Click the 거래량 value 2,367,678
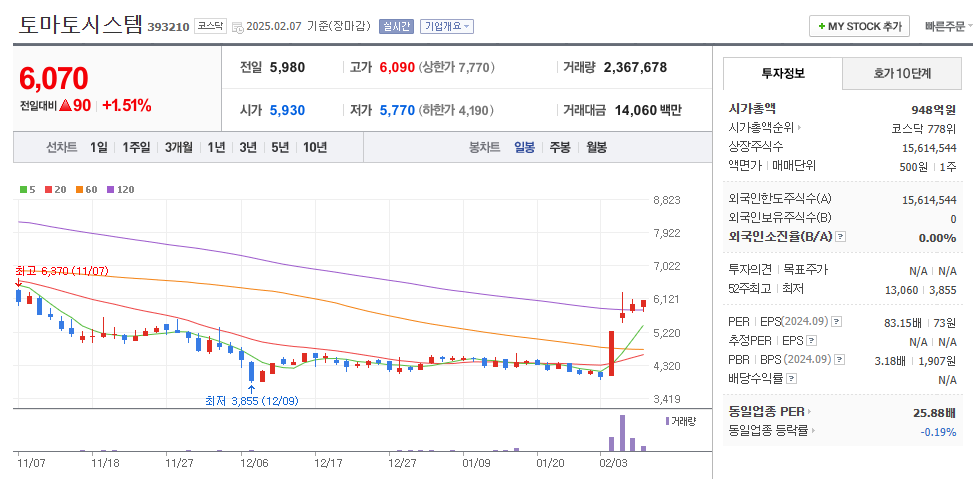The image size is (979, 479). click(x=635, y=67)
